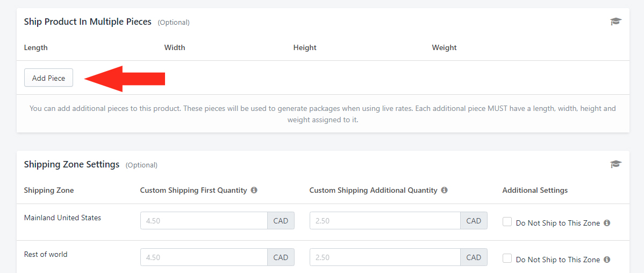Focus additional quantity field for Mainland United States
This screenshot has height=273, width=644.
point(385,221)
